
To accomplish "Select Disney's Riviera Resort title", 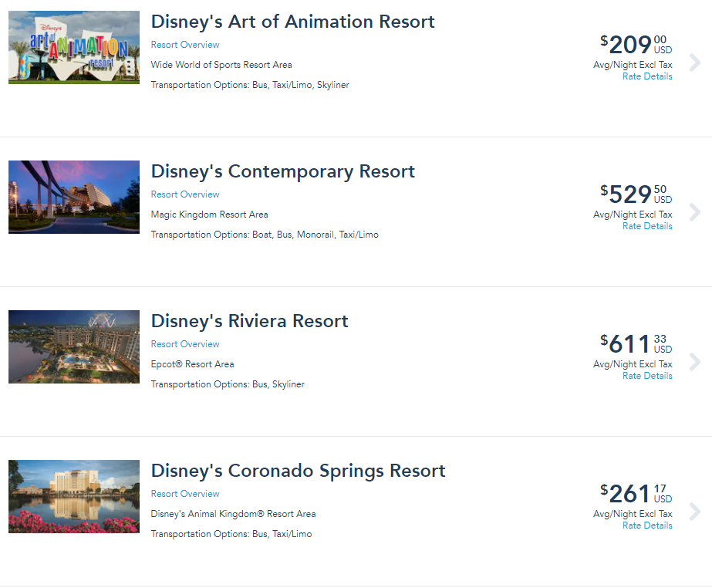I will 249,321.
